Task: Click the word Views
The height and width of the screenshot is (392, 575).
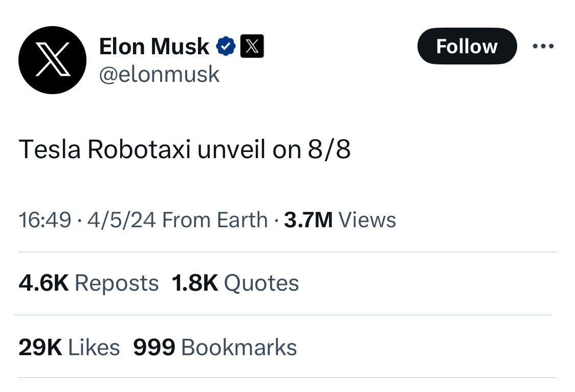Action: point(367,220)
